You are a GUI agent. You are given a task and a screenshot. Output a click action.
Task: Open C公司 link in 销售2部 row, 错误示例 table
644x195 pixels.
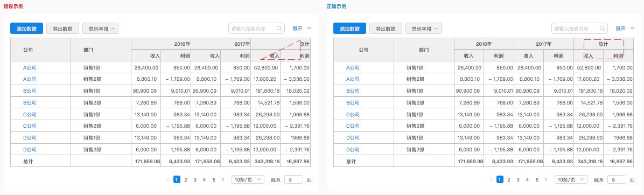pos(30,126)
